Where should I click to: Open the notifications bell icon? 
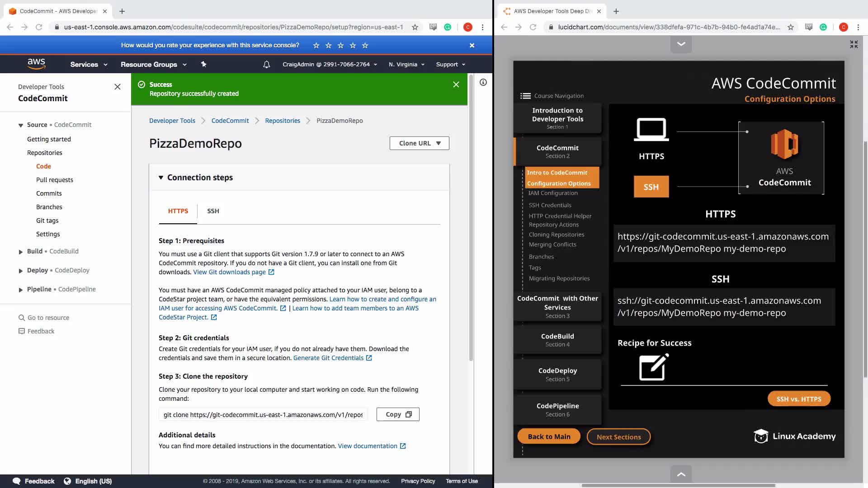[267, 64]
